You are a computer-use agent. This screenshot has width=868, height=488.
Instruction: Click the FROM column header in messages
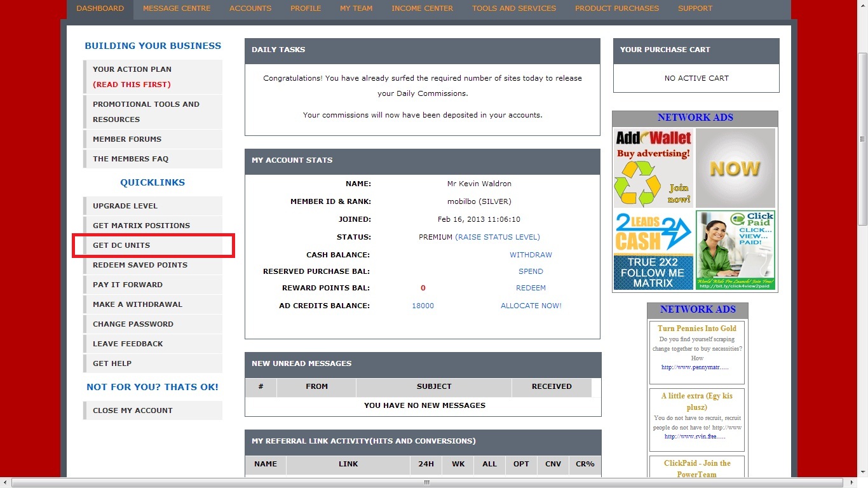pos(316,386)
